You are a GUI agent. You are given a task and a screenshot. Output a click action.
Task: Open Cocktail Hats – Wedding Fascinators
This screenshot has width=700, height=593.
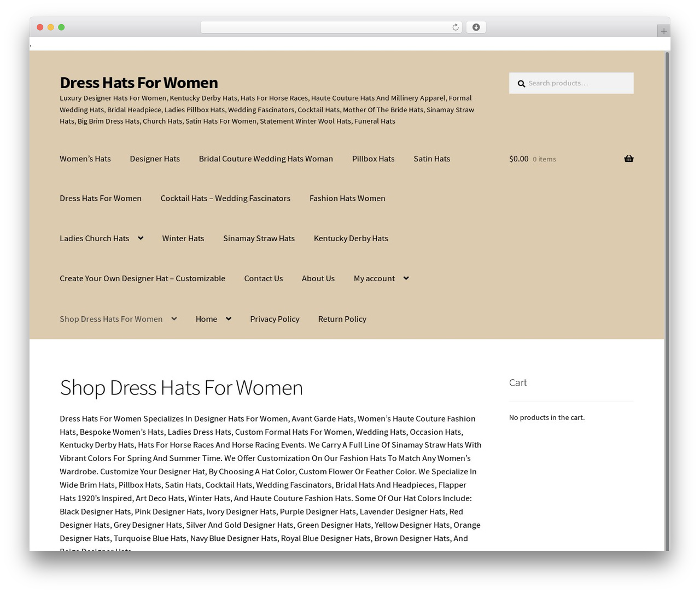click(x=225, y=198)
